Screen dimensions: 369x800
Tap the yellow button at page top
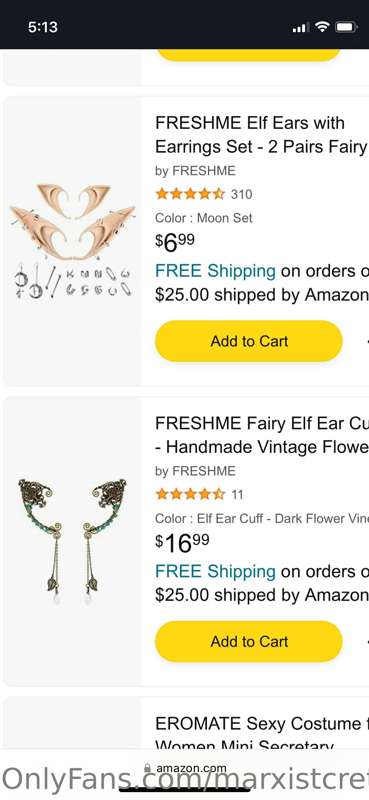(x=249, y=55)
